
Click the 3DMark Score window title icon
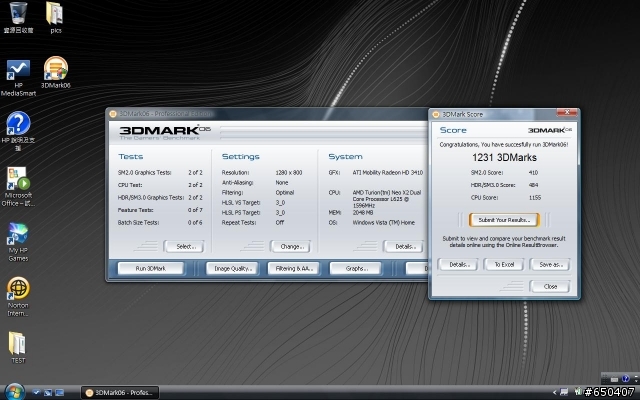(436, 114)
